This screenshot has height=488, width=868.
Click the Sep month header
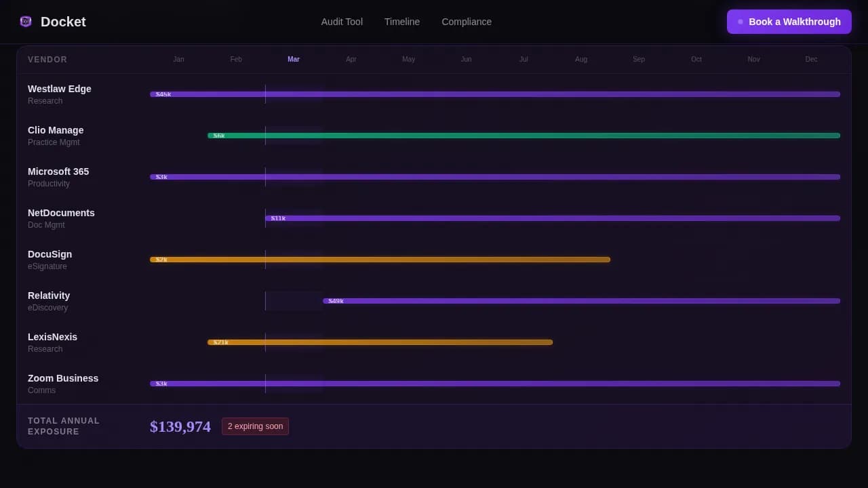coord(639,60)
